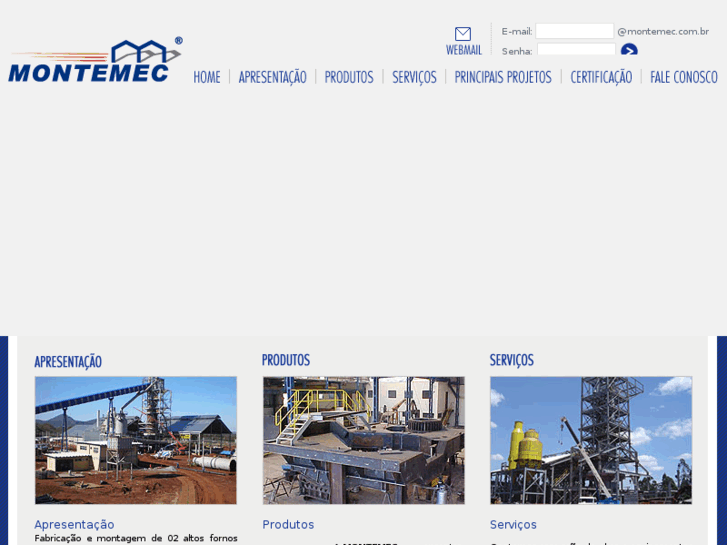Open the Principais Projetos menu item
Screen dimensions: 727x545
point(503,77)
